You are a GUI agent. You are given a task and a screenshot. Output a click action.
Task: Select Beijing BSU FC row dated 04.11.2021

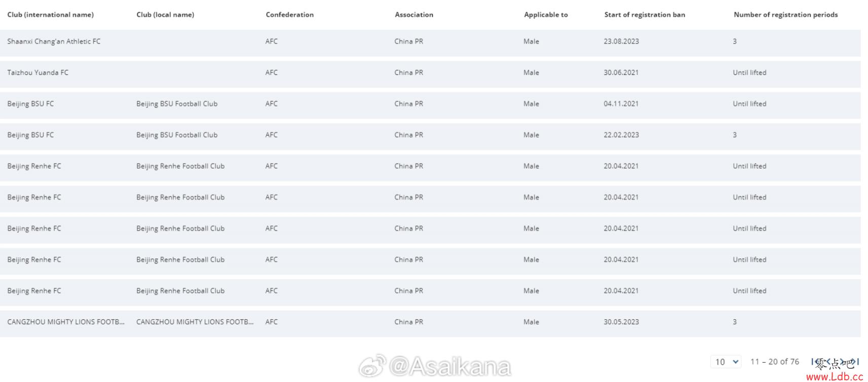[30, 104]
